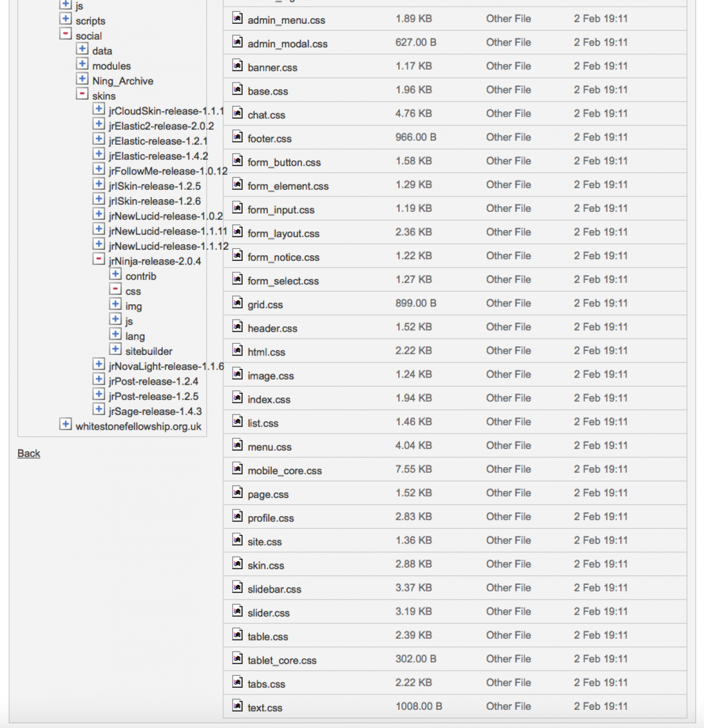Collapse the skins folder
This screenshot has height=728, width=704.
82,94
